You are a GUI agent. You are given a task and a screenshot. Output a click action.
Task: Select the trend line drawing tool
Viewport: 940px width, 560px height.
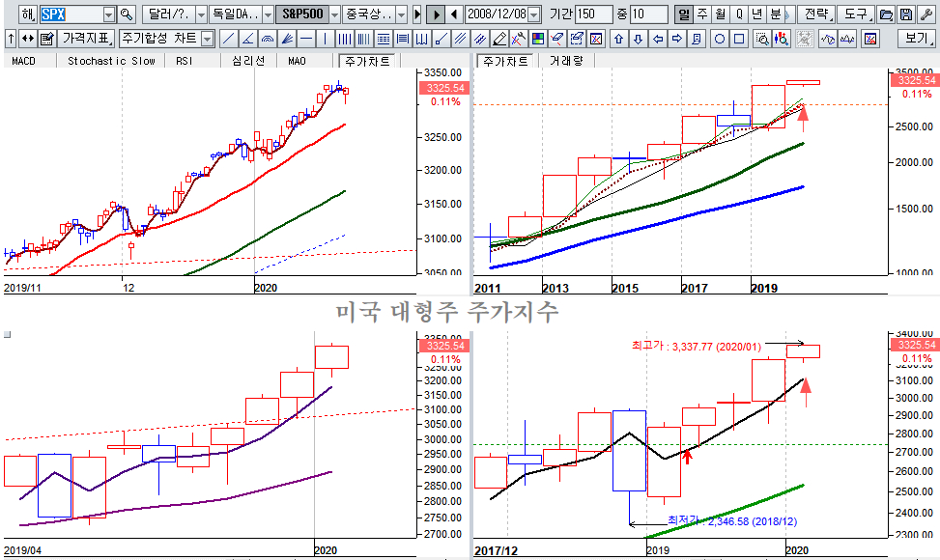(229, 39)
